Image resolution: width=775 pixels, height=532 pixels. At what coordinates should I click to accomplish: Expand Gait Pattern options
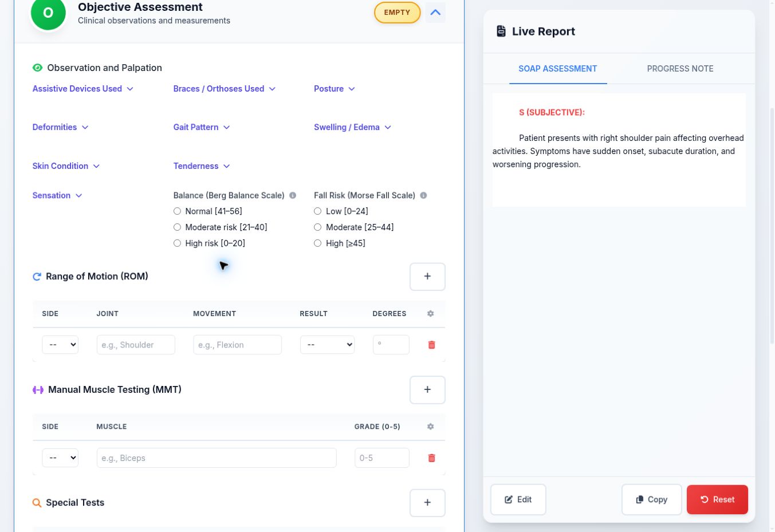point(202,127)
